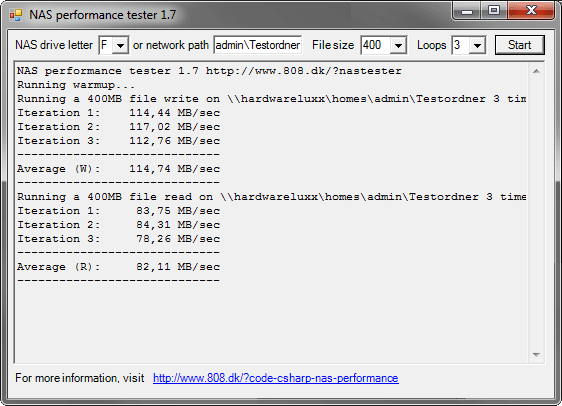Click the write result '114,44 MB/sec'
The width and height of the screenshot is (562, 406).
pos(175,113)
